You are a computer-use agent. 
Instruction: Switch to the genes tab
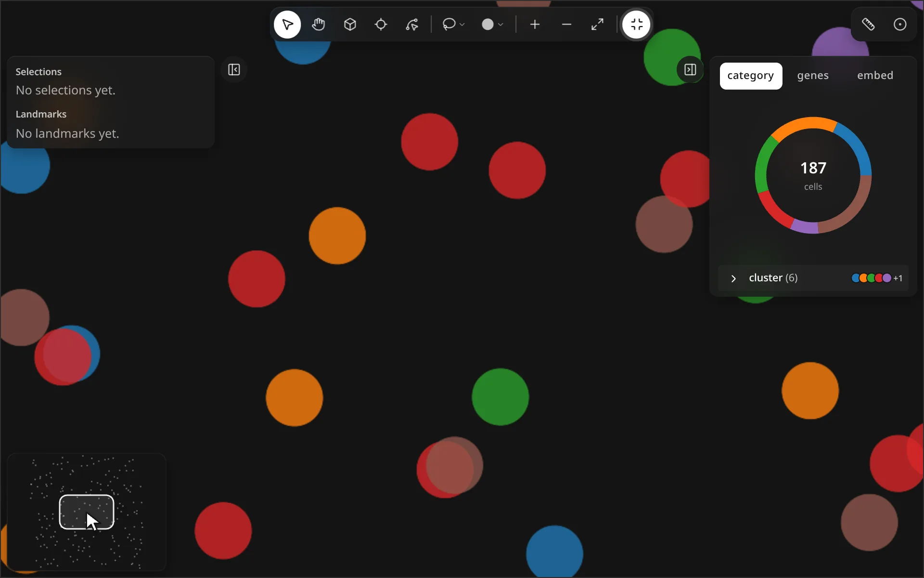pyautogui.click(x=813, y=76)
